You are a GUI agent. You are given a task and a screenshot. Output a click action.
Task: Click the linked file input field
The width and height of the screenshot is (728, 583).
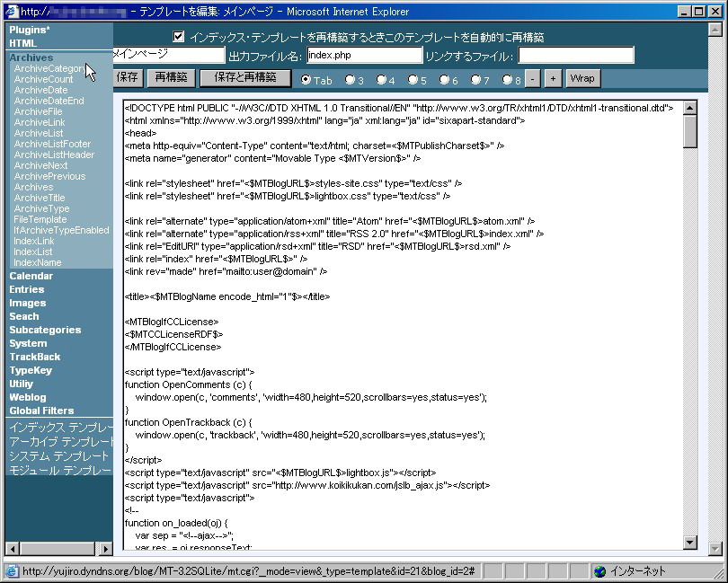pos(576,55)
